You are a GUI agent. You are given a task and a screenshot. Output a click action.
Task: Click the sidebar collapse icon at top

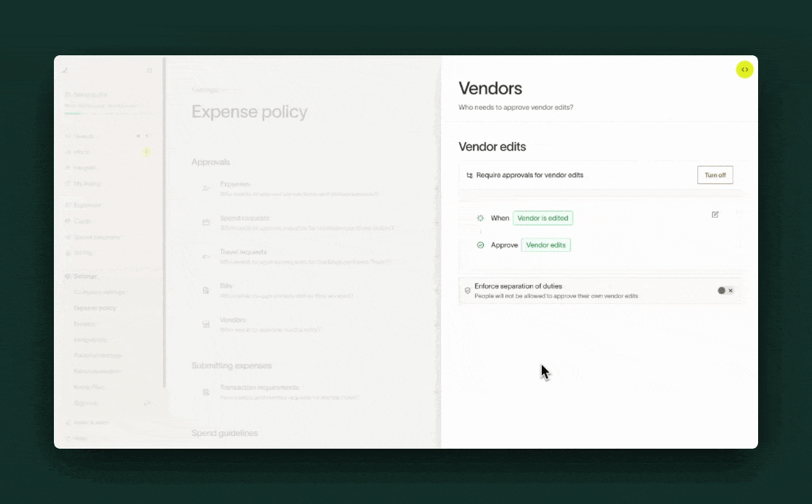click(150, 71)
